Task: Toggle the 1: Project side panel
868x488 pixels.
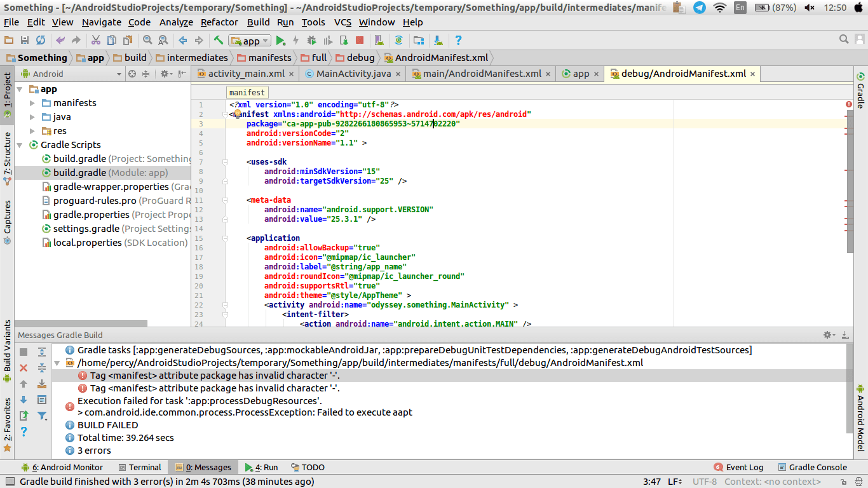Action: click(x=7, y=95)
